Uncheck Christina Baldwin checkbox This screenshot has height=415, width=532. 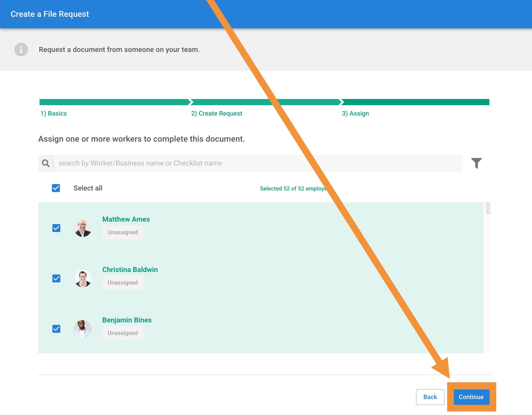[x=56, y=278]
